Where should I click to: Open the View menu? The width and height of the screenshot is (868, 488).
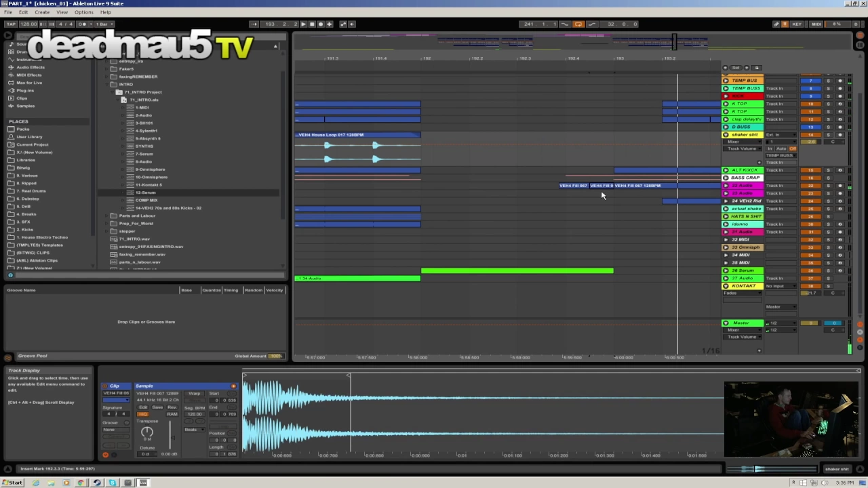(x=62, y=12)
